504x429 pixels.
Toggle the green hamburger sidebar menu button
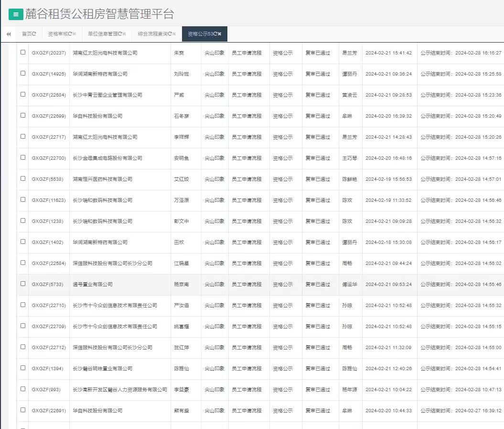16,14
